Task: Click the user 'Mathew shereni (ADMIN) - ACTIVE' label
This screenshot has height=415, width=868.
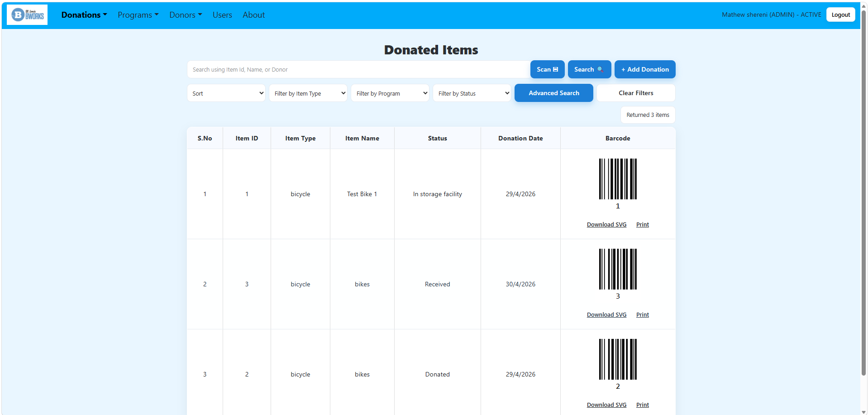Action: click(x=771, y=14)
